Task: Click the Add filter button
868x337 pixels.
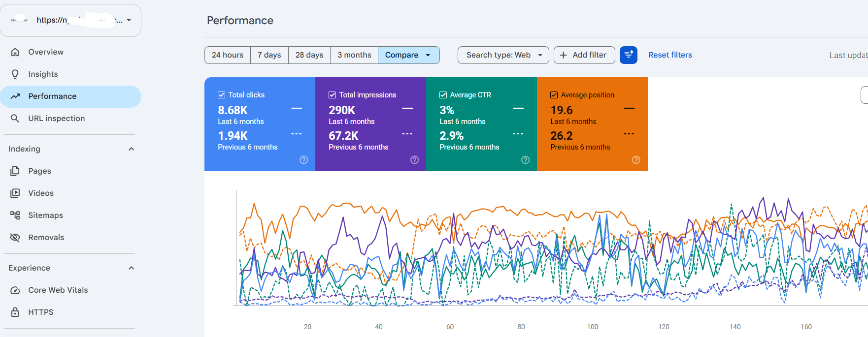Action: (x=584, y=55)
